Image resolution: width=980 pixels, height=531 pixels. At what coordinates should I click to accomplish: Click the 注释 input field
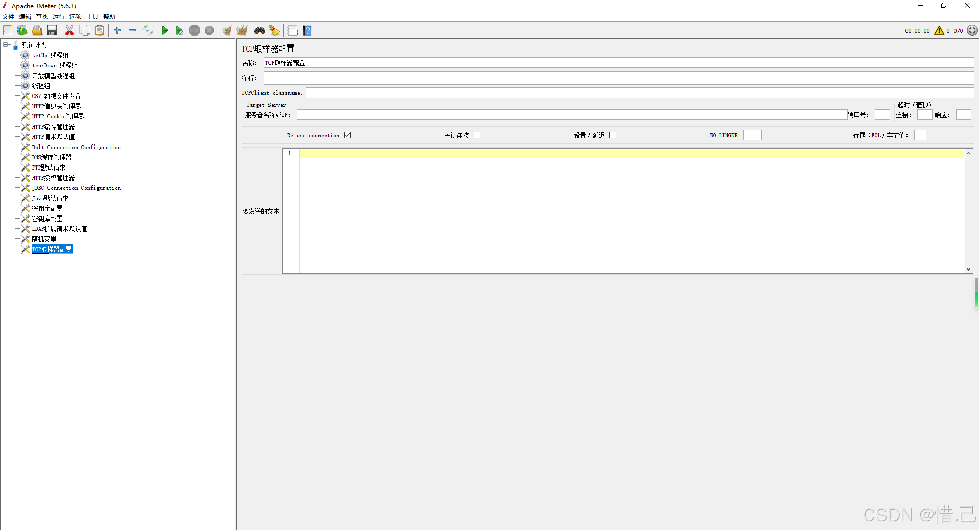[619, 78]
